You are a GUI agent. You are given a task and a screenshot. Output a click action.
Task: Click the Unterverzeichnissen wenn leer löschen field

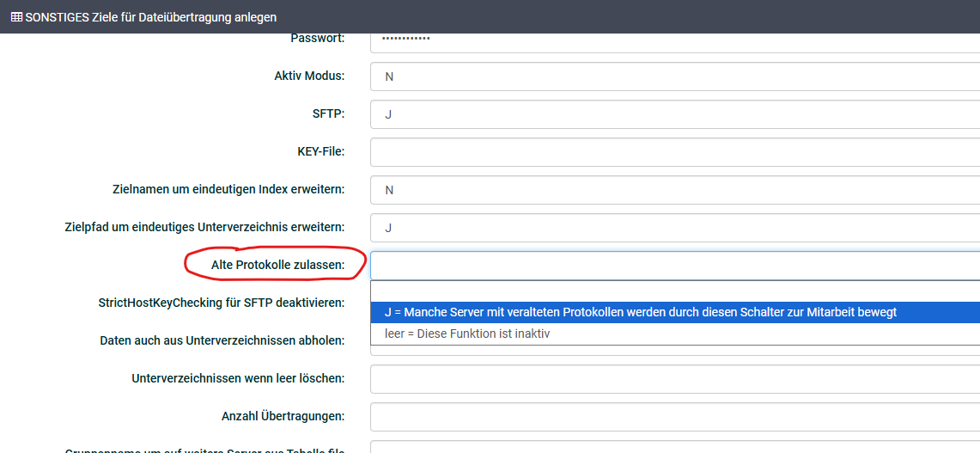(x=674, y=379)
